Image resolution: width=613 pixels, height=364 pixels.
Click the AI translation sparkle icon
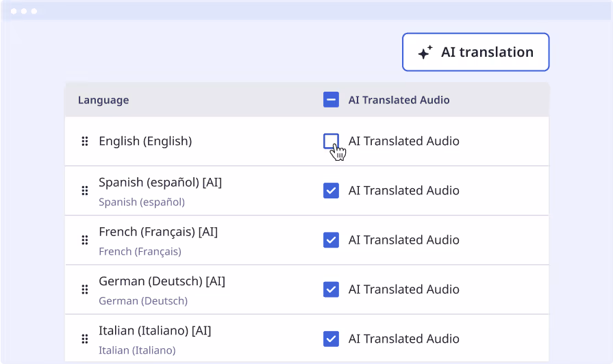(x=425, y=53)
